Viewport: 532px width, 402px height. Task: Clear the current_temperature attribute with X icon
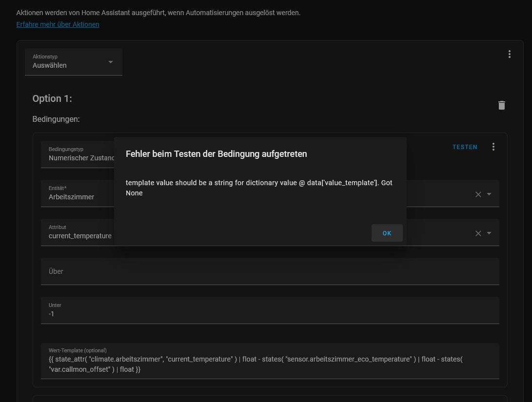click(x=478, y=233)
